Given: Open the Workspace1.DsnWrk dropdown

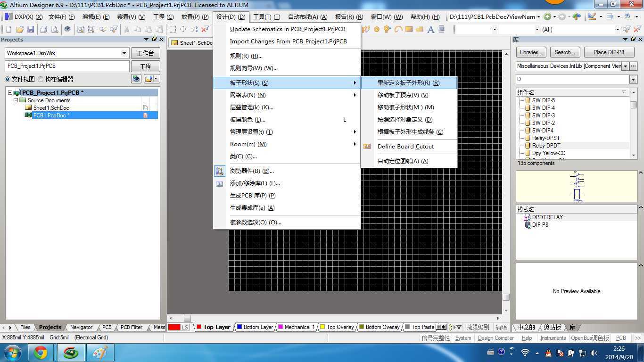Looking at the screenshot, I should coord(124,53).
